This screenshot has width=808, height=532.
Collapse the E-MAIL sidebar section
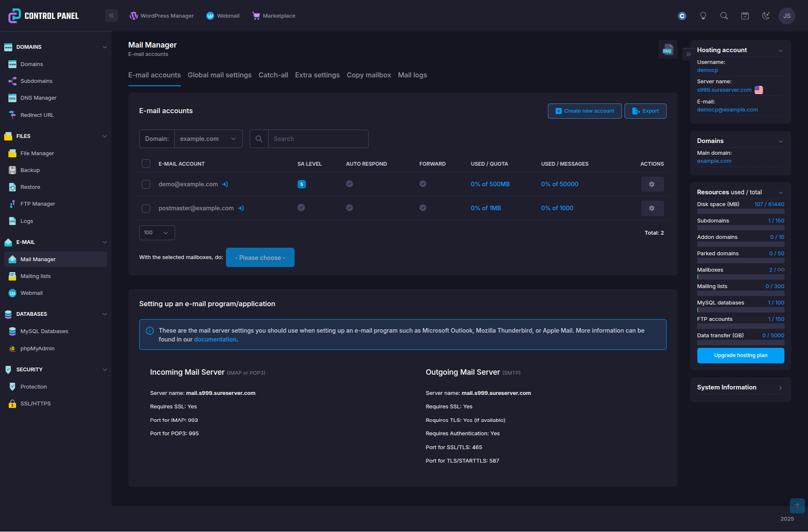(105, 242)
